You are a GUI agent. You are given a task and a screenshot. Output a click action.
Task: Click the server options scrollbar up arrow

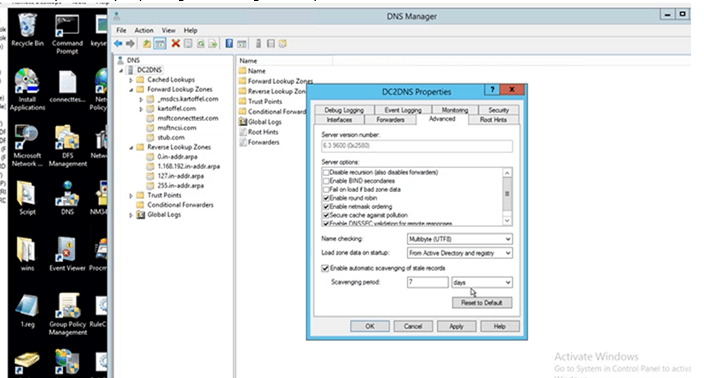pyautogui.click(x=507, y=173)
